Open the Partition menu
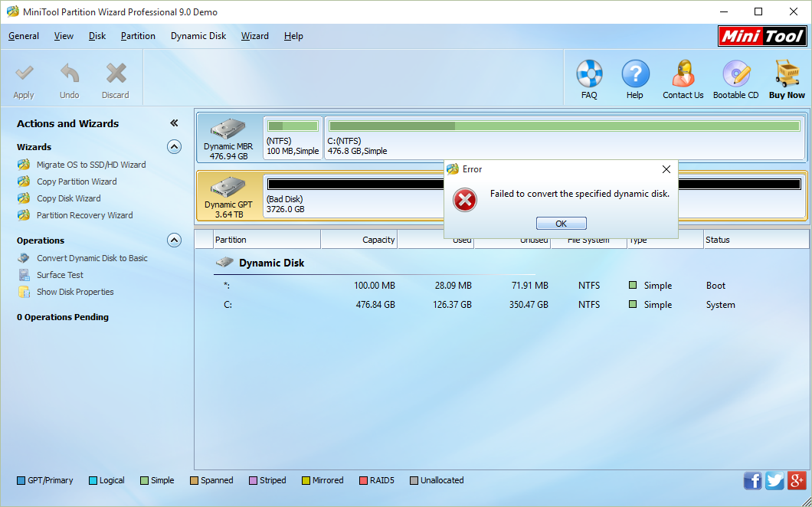This screenshot has width=812, height=507. pyautogui.click(x=138, y=36)
